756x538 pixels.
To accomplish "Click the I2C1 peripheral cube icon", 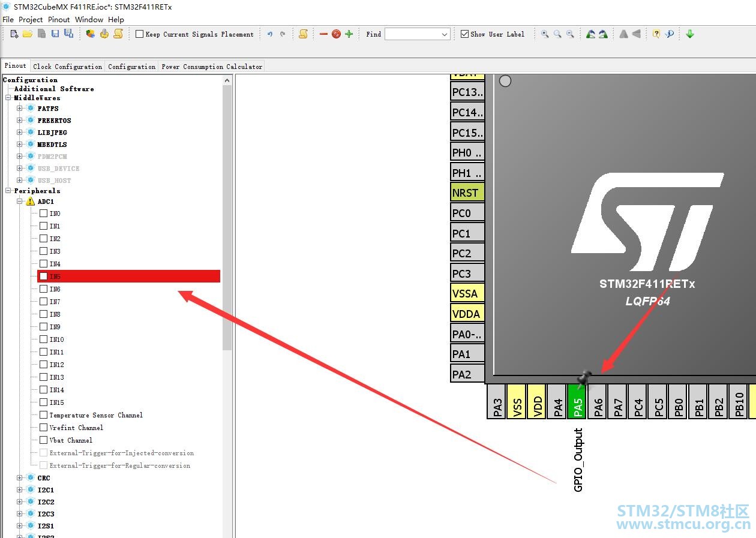I will click(x=31, y=490).
